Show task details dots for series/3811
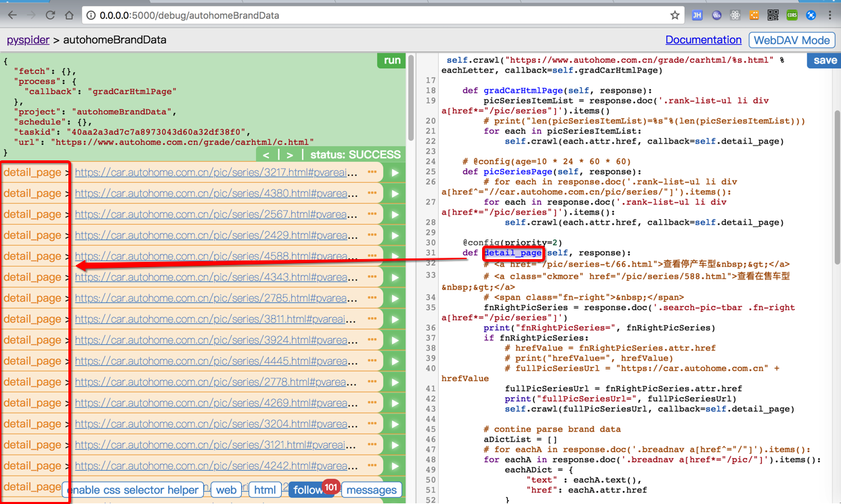This screenshot has height=504, width=841. (372, 319)
